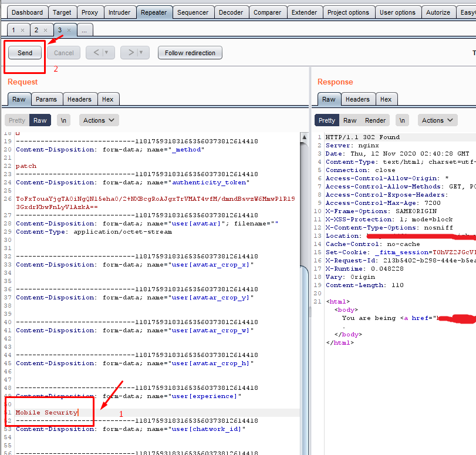Switch response view to Render
Image resolution: width=476 pixels, height=455 pixels.
(375, 120)
